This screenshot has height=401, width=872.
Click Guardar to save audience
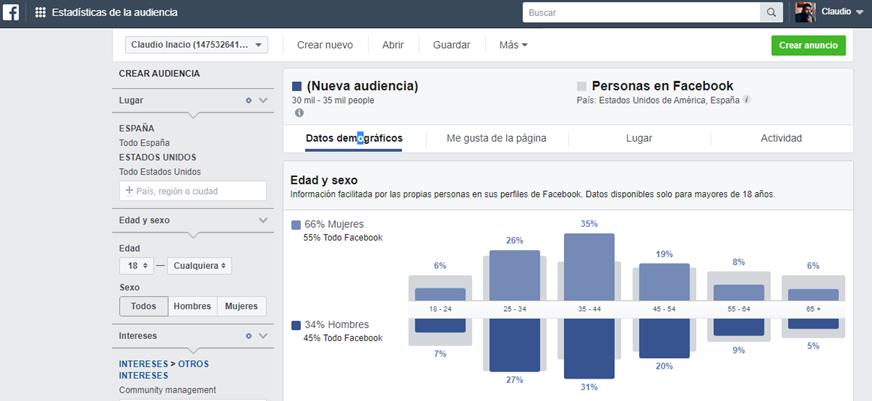pyautogui.click(x=452, y=45)
